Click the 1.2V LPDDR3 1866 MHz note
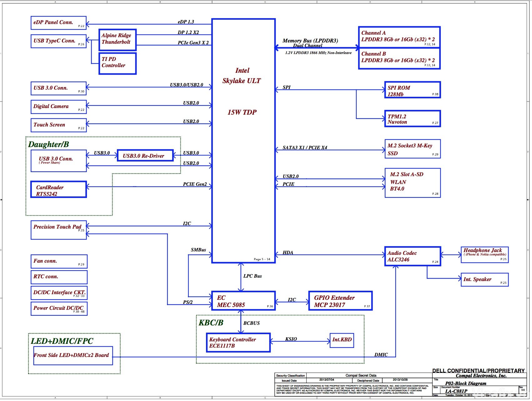This screenshot has width=532, height=401. [x=318, y=53]
